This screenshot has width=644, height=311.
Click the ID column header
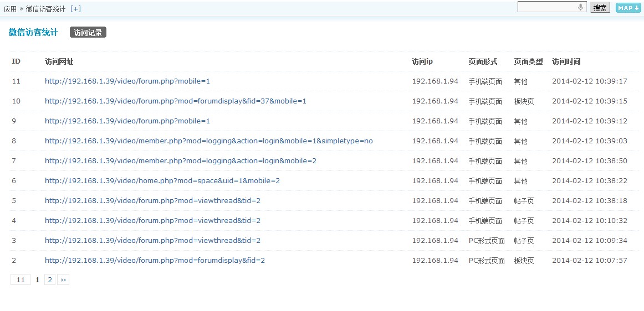16,61
